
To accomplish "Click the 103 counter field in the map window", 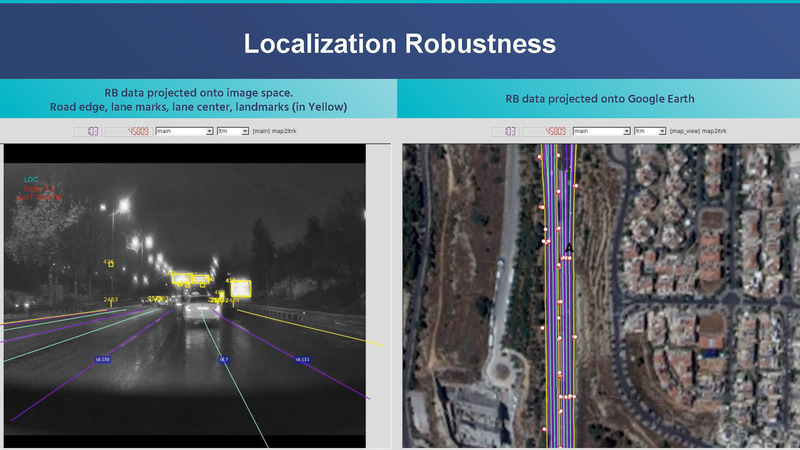I will (505, 132).
